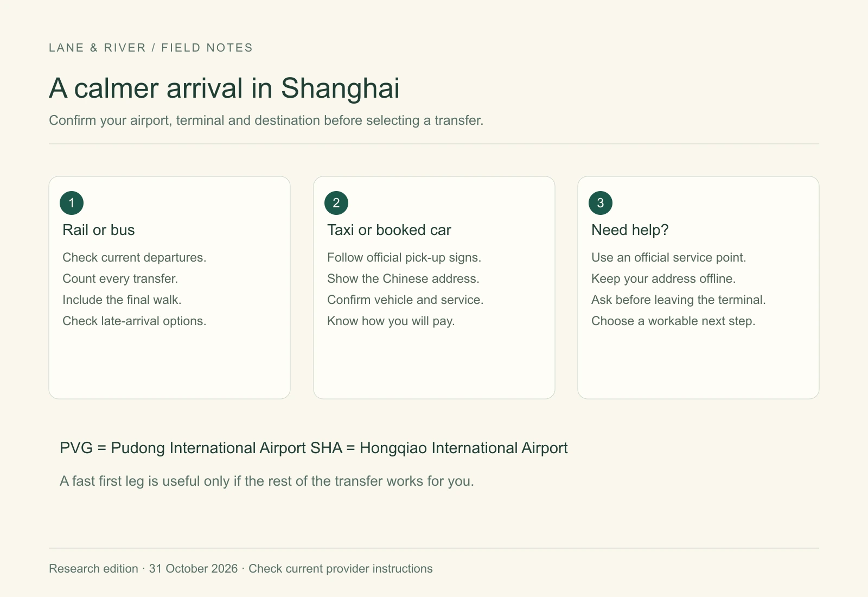Click 'Include the final walk.' line
This screenshot has height=597, width=868.
tap(122, 300)
